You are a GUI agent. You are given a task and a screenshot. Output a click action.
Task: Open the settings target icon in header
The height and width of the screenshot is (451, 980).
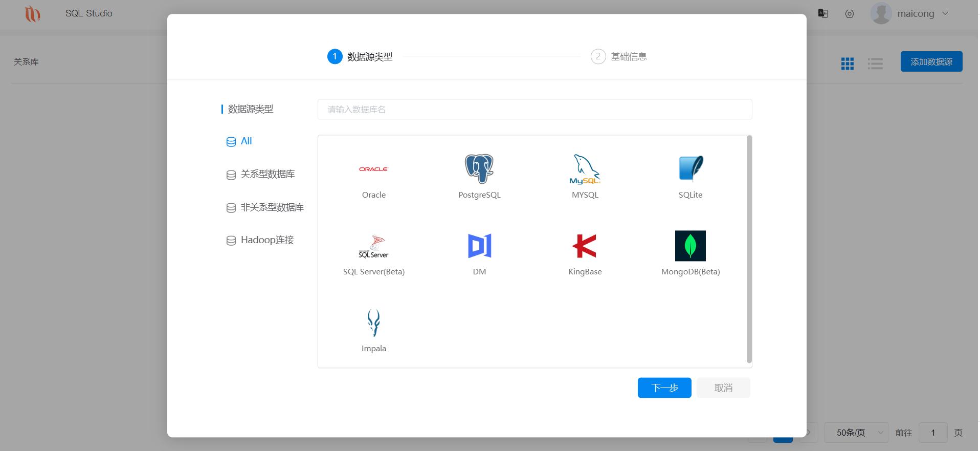coord(850,14)
